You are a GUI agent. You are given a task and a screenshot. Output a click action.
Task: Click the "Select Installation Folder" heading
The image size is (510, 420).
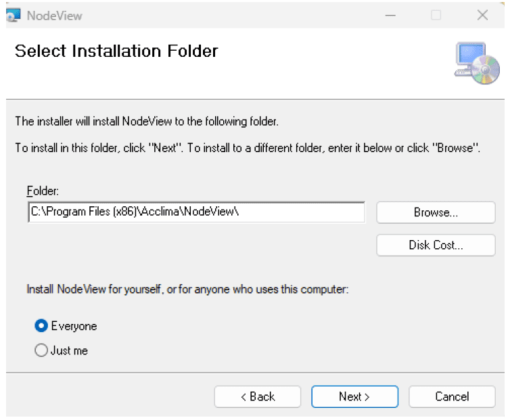point(116,51)
